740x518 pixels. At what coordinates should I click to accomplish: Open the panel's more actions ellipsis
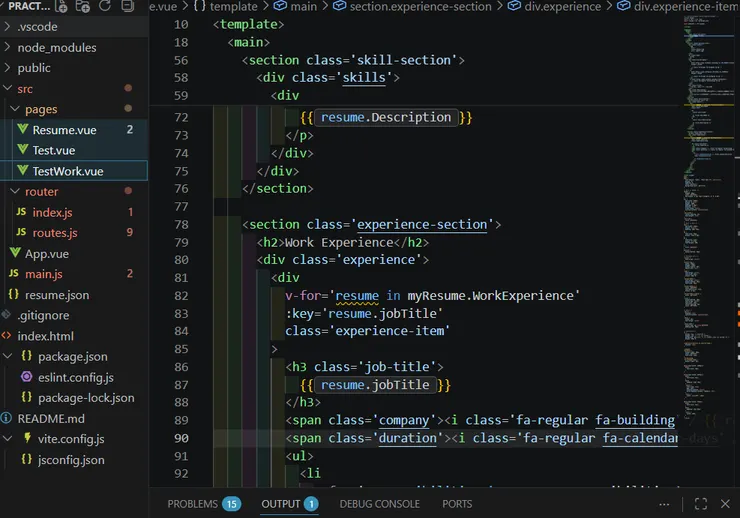click(x=666, y=504)
